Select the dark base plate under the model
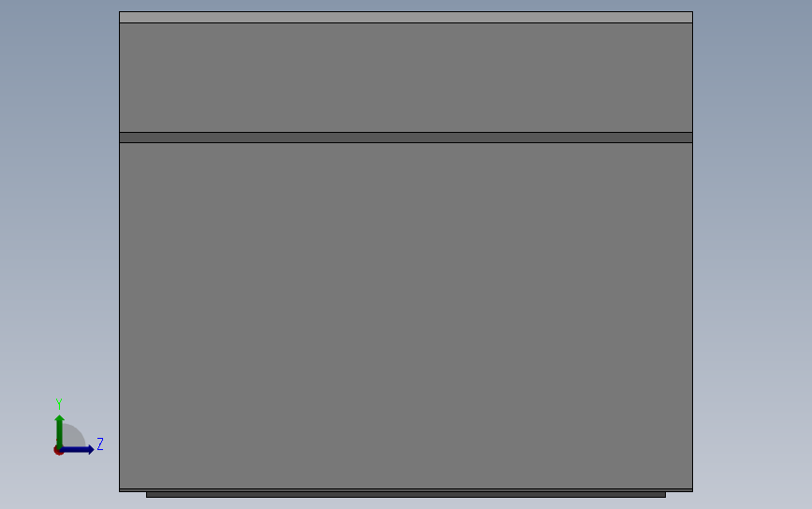The height and width of the screenshot is (509, 812). point(406,495)
